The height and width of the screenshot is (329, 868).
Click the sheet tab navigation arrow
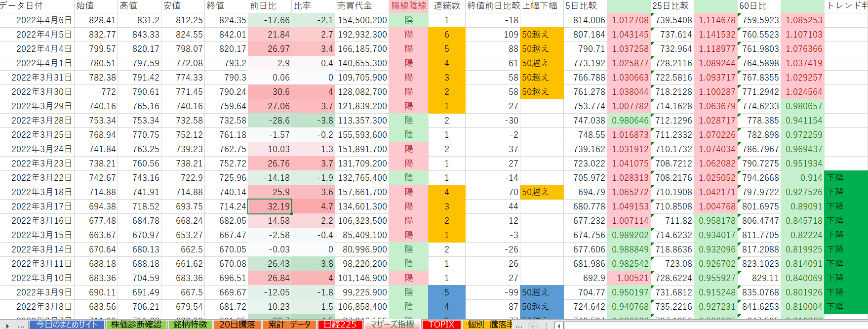click(6, 325)
